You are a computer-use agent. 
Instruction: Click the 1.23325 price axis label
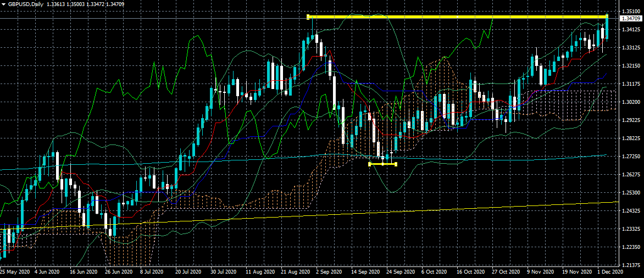tap(631, 229)
